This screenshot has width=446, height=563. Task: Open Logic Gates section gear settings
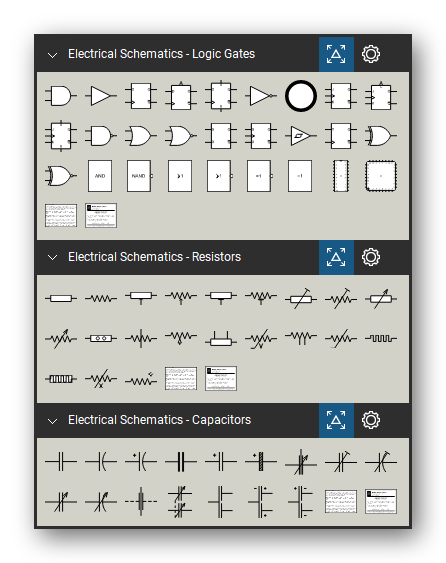371,54
